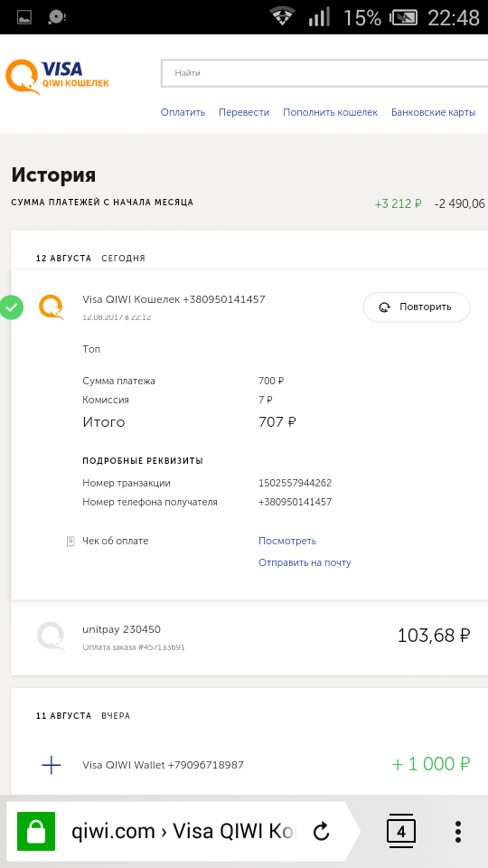This screenshot has height=868, width=488.
Task: Open Банковские карты section
Action: [x=433, y=112]
